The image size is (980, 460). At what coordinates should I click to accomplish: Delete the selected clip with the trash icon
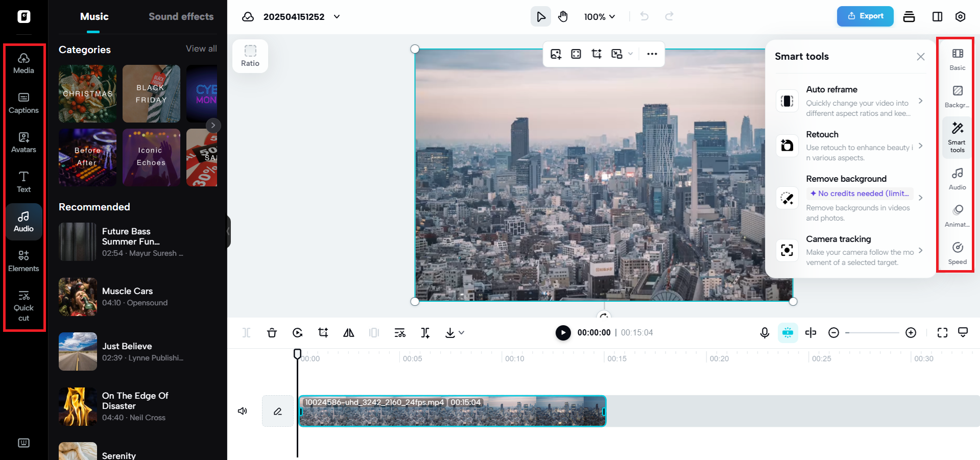tap(272, 332)
